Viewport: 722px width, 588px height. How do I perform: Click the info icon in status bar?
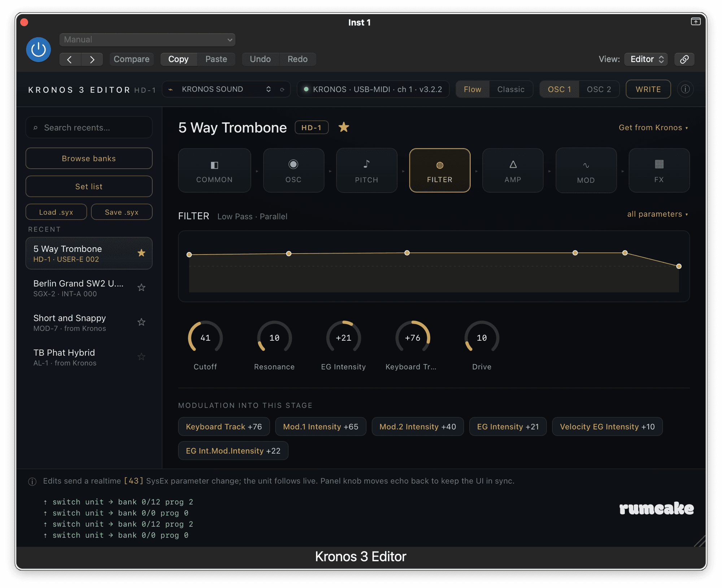(32, 481)
